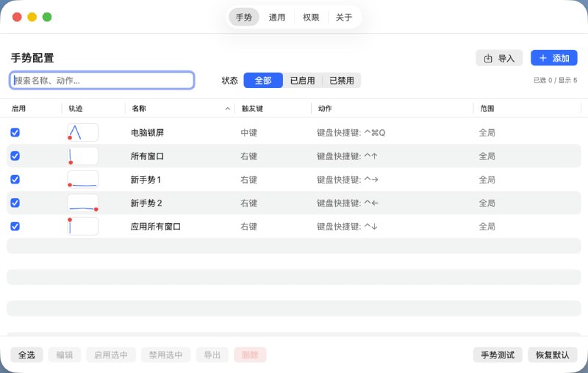Click the 中键 trigger key cell
The height and width of the screenshot is (373, 588).
[249, 133]
